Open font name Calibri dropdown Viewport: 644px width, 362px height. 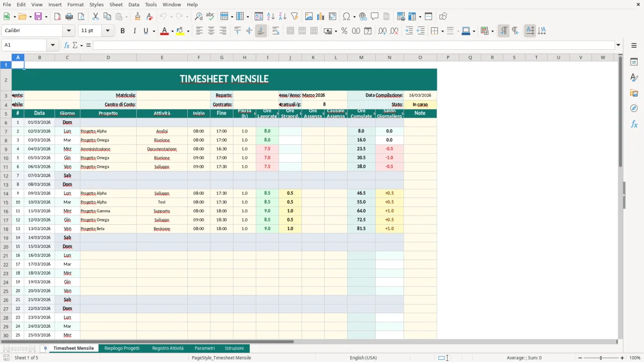coord(69,31)
